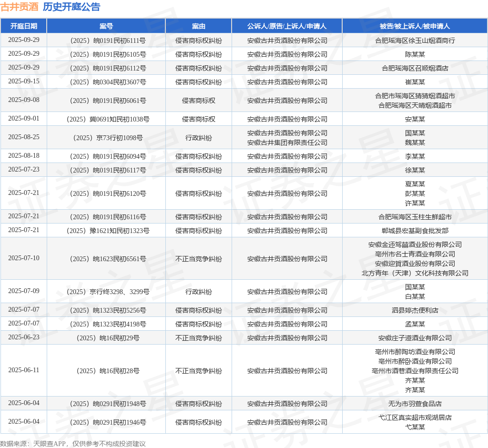
Task: Click defendant 白某某
Action: 415,296
